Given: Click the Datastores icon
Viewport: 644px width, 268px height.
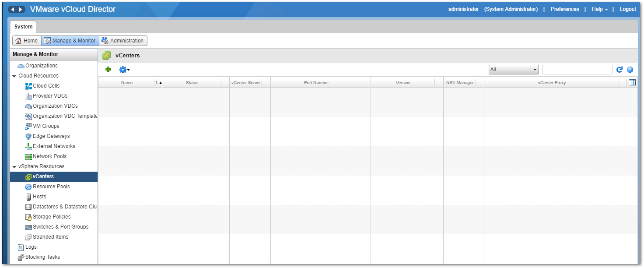Looking at the screenshot, I should [x=29, y=207].
